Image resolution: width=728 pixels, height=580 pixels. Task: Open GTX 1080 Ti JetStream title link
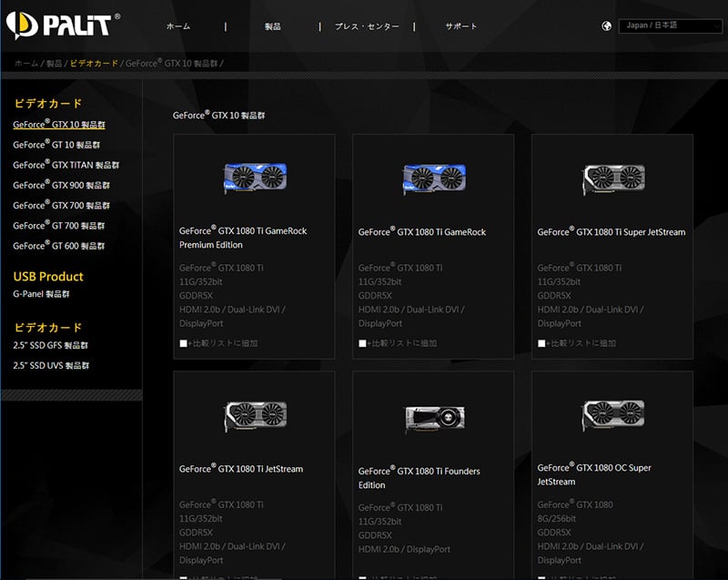[241, 468]
